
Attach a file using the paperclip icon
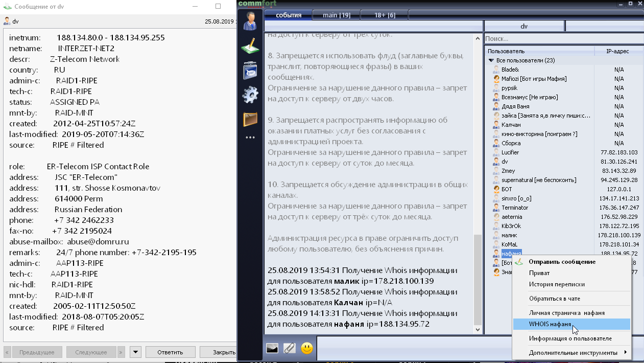pos(289,349)
